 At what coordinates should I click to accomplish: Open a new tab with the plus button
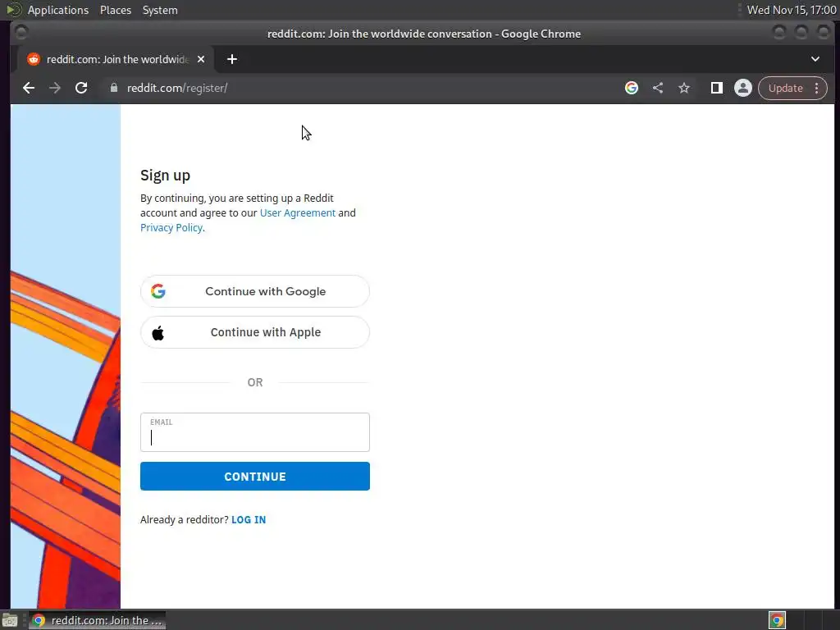tap(232, 59)
